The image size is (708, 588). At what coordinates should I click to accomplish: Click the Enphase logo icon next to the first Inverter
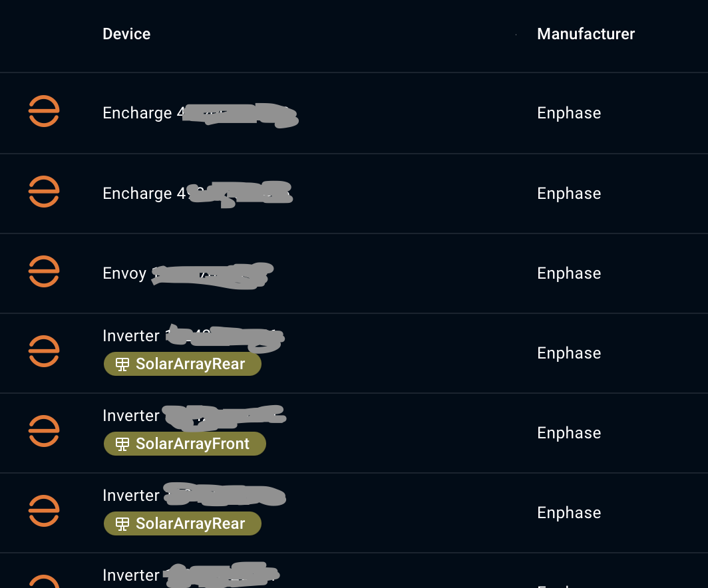click(43, 352)
